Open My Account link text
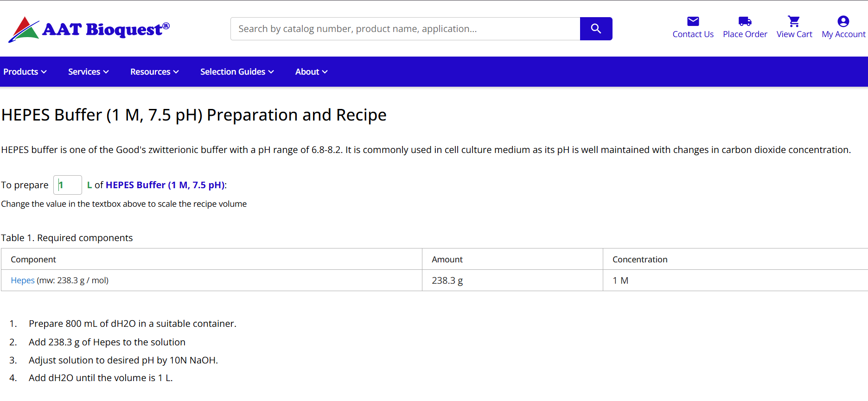868x401 pixels. [843, 34]
